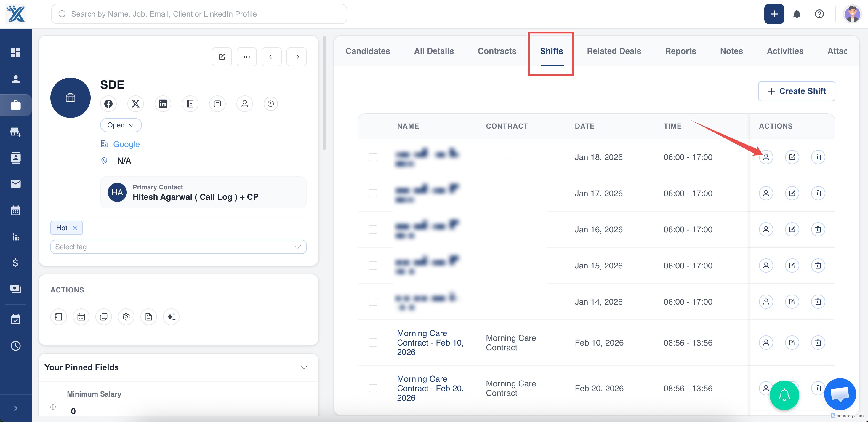Check the Jan 18, 2026 shift checkbox

[x=373, y=157]
